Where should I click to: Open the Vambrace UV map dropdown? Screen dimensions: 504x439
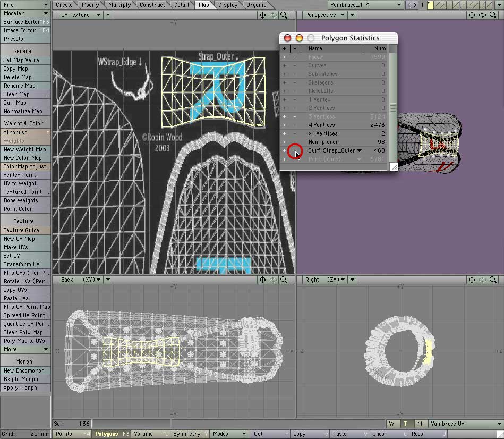[465, 424]
